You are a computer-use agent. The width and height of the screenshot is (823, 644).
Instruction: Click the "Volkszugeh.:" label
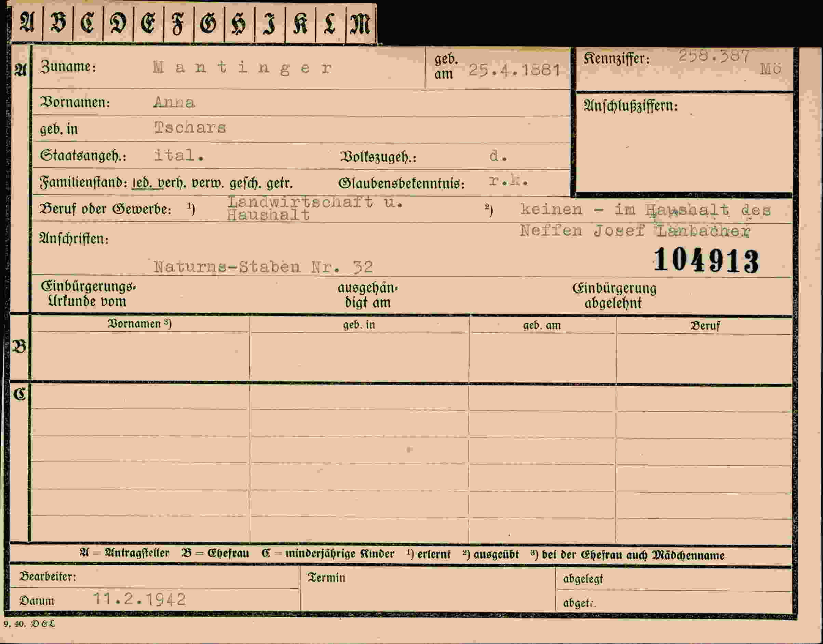[x=378, y=157]
